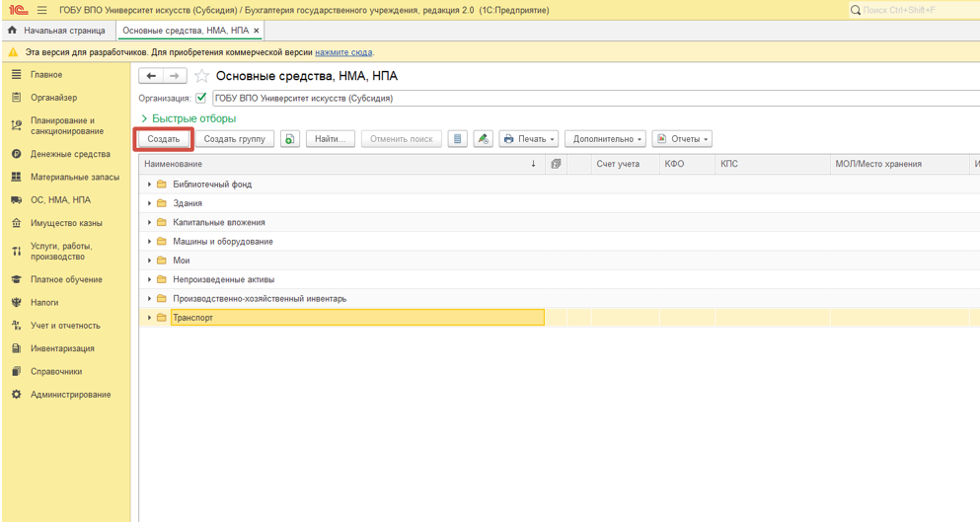Close the Основные средства, НМА, НПА tab

[257, 31]
